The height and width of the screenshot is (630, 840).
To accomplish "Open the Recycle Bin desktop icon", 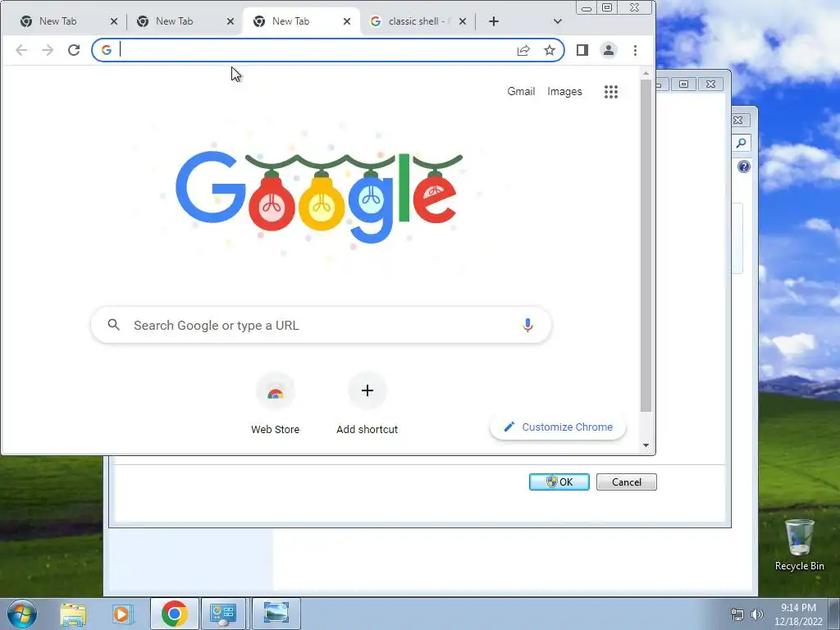I will point(799,545).
